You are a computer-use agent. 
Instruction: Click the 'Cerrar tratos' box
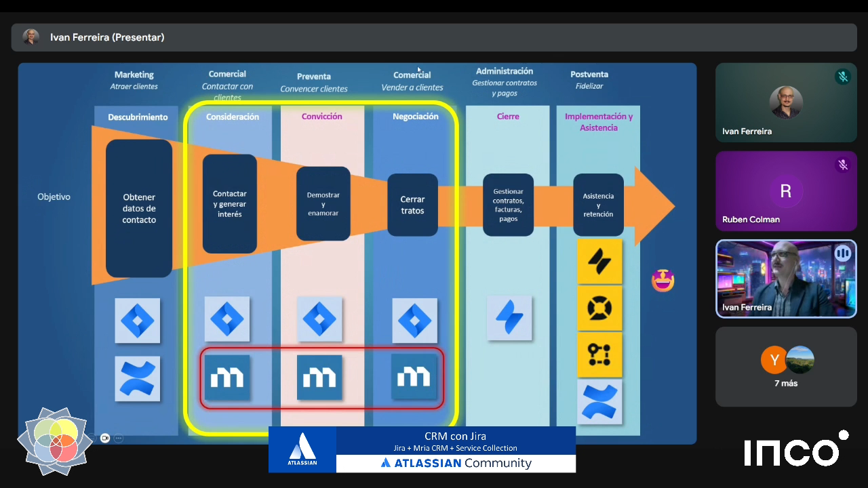[412, 205]
